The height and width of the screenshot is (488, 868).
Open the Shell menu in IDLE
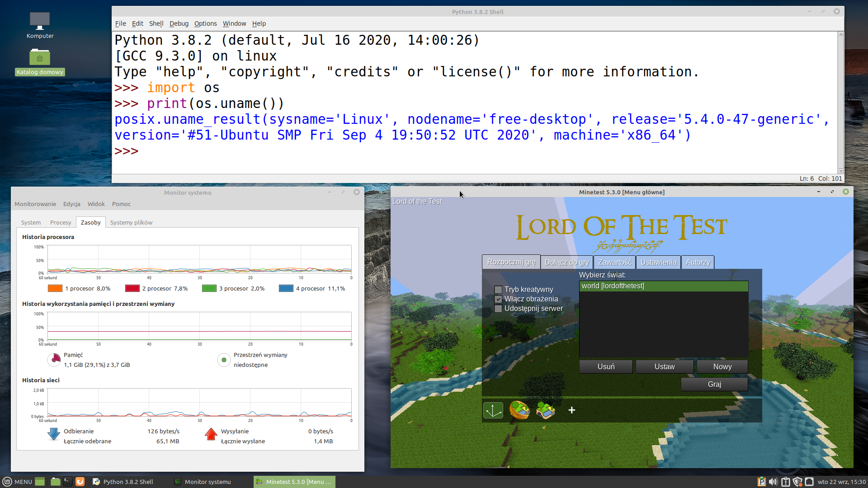(156, 23)
